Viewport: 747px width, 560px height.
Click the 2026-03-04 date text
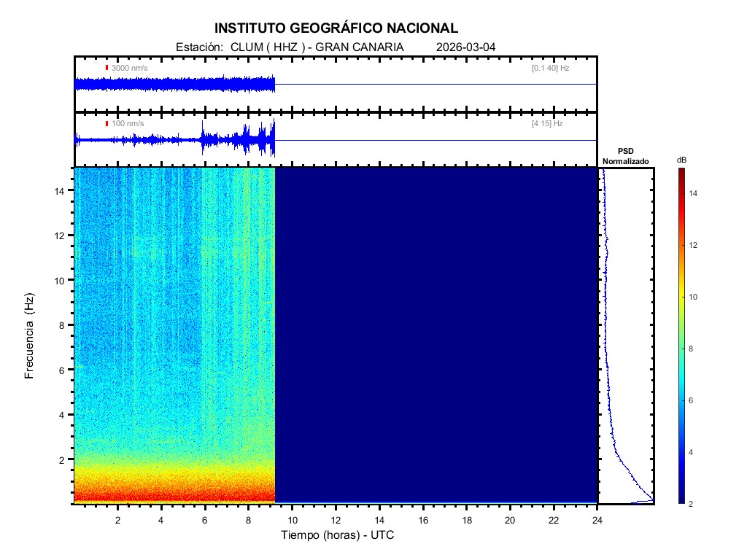[x=466, y=47]
